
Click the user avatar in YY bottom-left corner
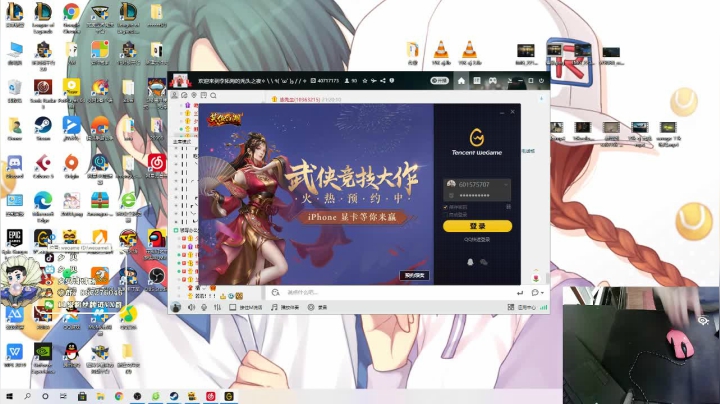[x=175, y=307]
